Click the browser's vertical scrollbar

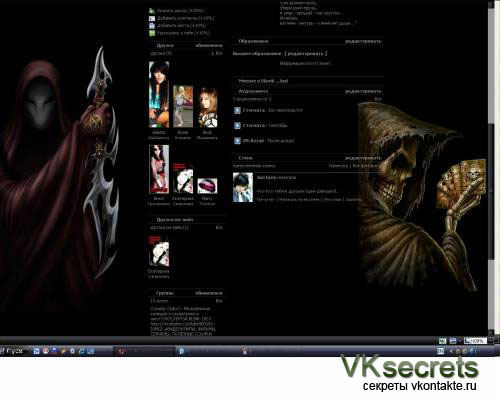[x=491, y=167]
